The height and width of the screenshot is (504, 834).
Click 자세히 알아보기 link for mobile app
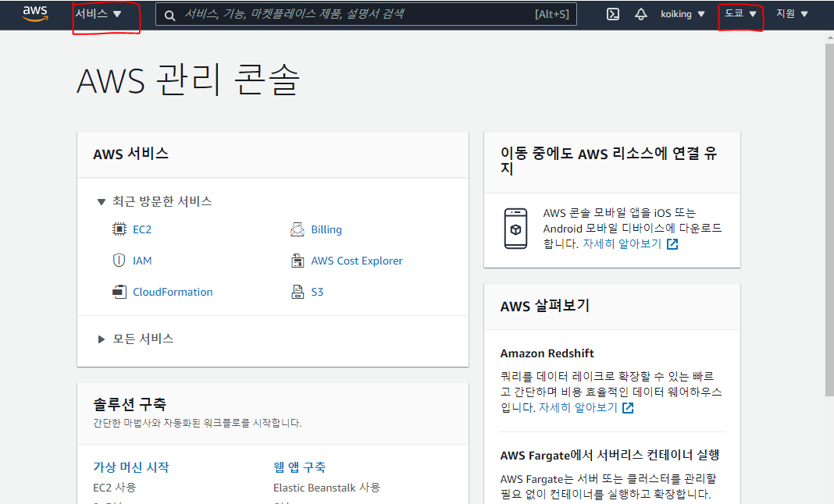coord(622,244)
